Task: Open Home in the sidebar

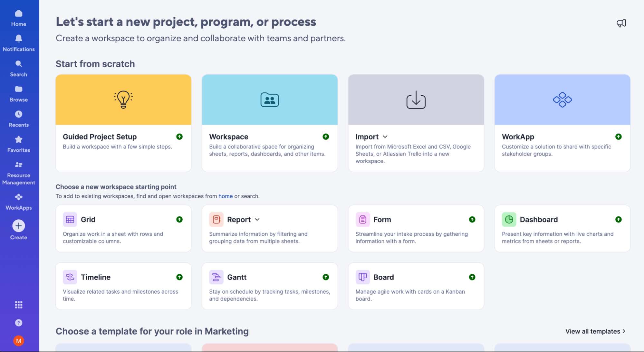Action: click(19, 18)
